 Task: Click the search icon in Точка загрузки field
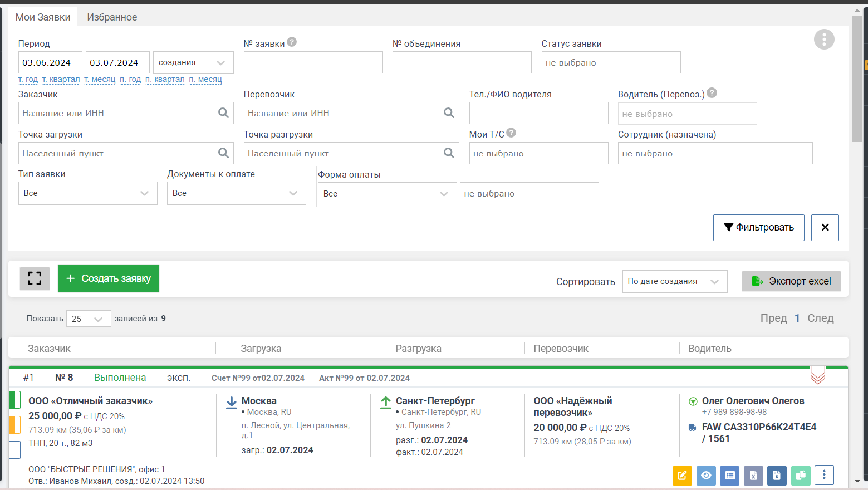224,153
